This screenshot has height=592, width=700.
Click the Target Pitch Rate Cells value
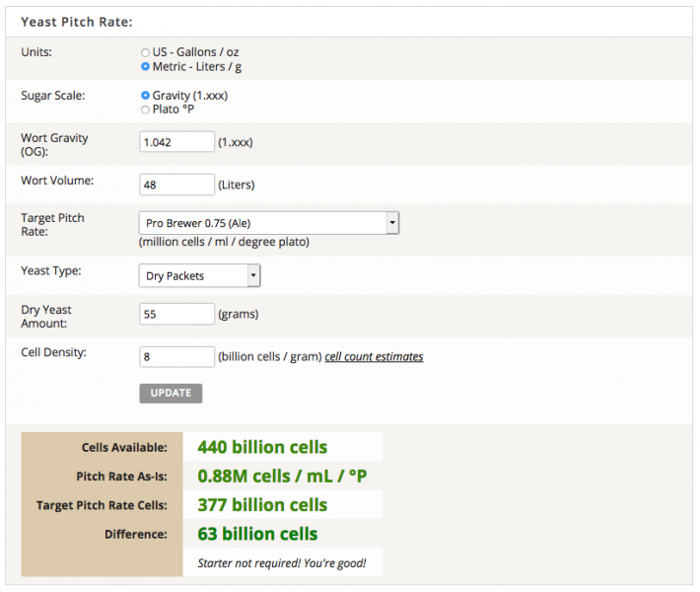click(x=262, y=505)
